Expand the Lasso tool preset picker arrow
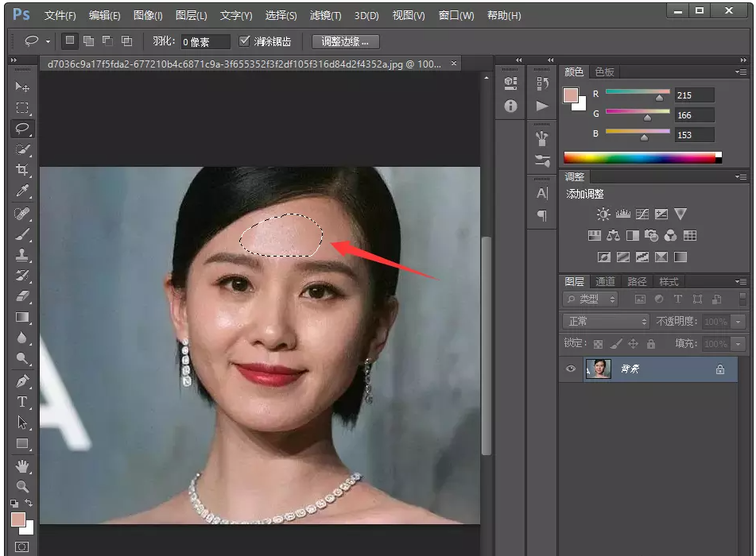Screen dimensions: 756x556 coord(48,41)
